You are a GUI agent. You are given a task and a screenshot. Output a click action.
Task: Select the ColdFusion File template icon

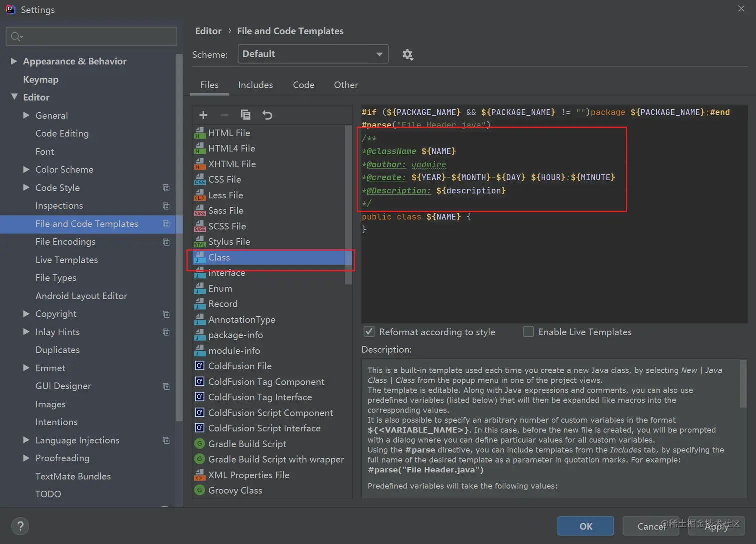coord(200,366)
